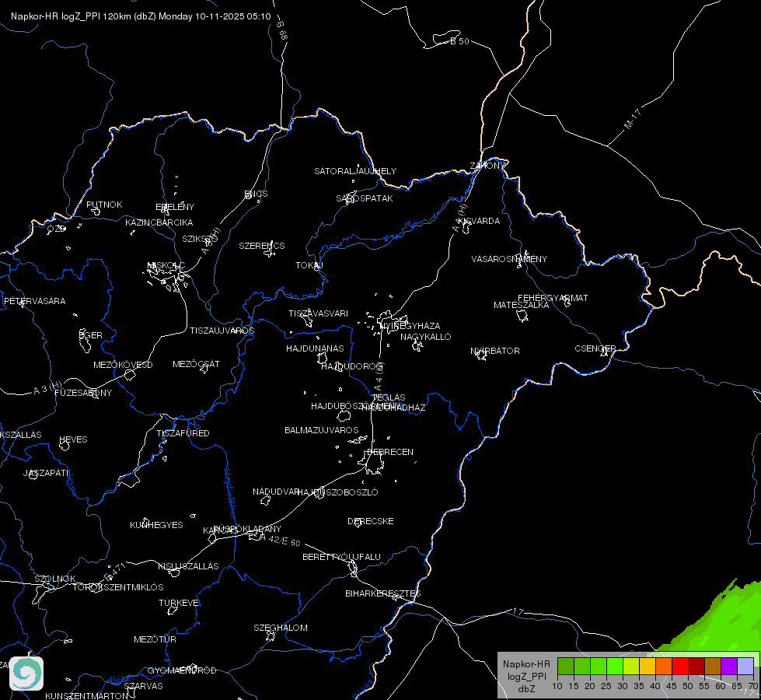Click the CSENGER town label

tap(595, 348)
